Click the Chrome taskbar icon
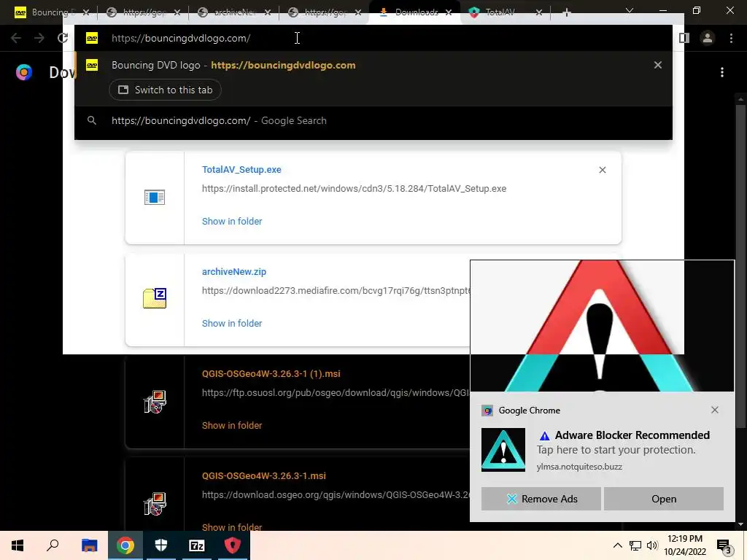 (125, 545)
